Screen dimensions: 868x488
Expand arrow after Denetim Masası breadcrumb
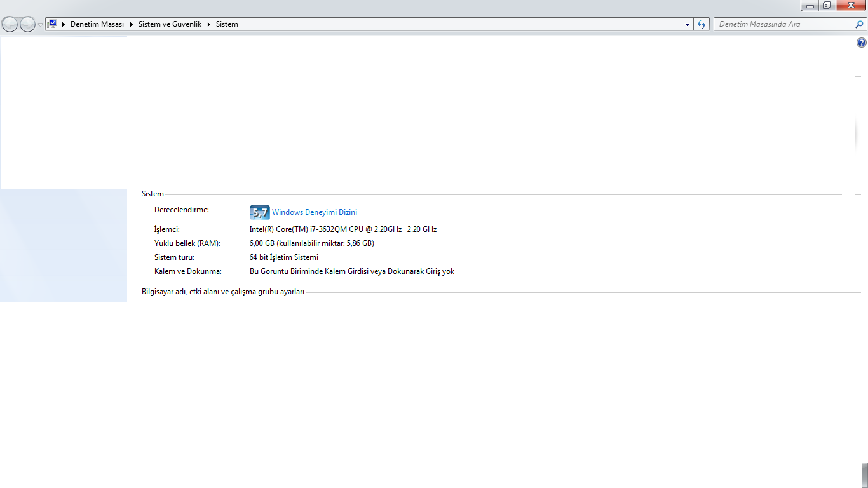point(132,24)
